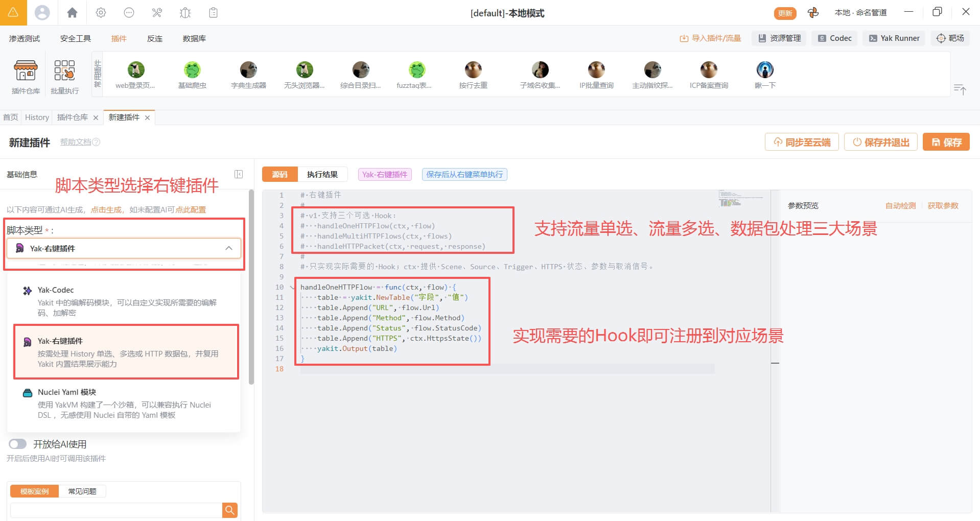Viewport: 980px width, 521px height.
Task: Open the 脚本类型 dropdown
Action: pyautogui.click(x=124, y=248)
